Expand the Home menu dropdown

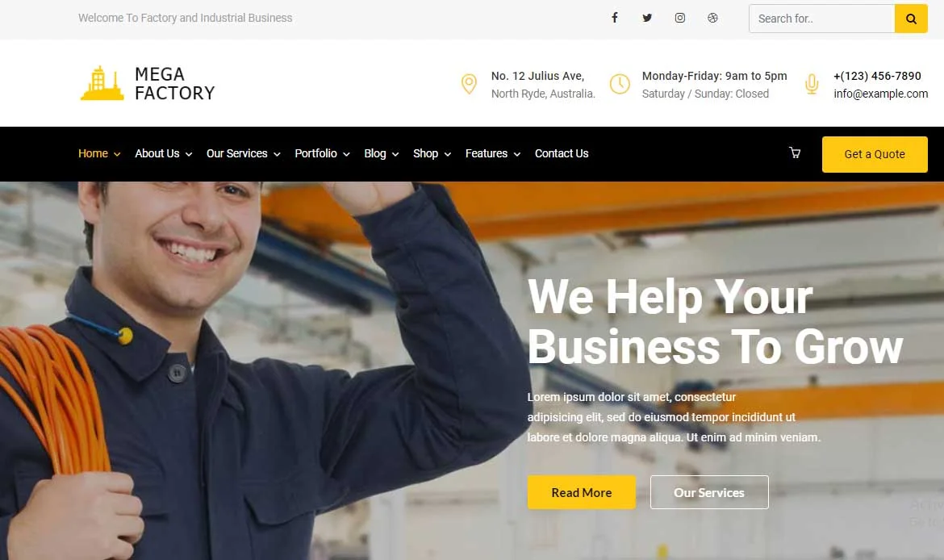(99, 153)
